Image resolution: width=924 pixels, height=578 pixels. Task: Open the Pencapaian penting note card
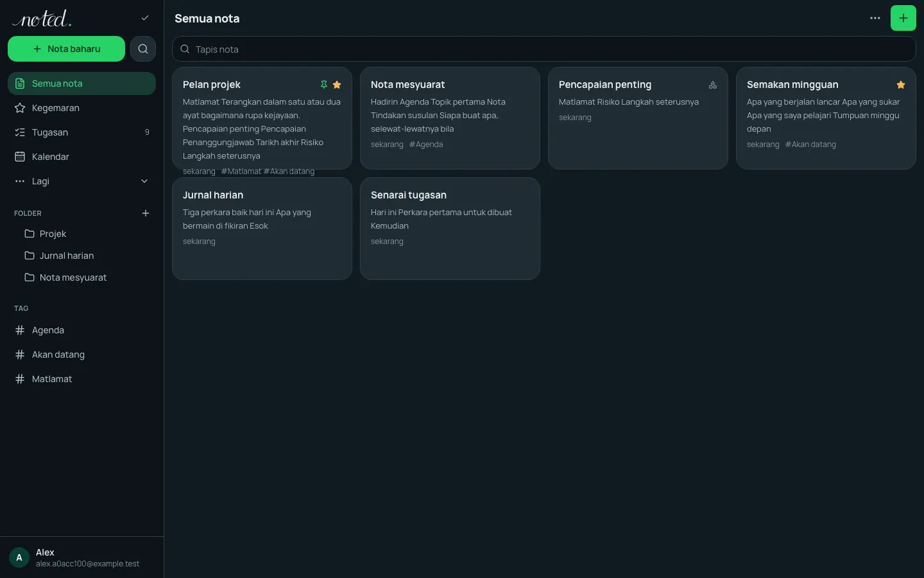point(638,118)
